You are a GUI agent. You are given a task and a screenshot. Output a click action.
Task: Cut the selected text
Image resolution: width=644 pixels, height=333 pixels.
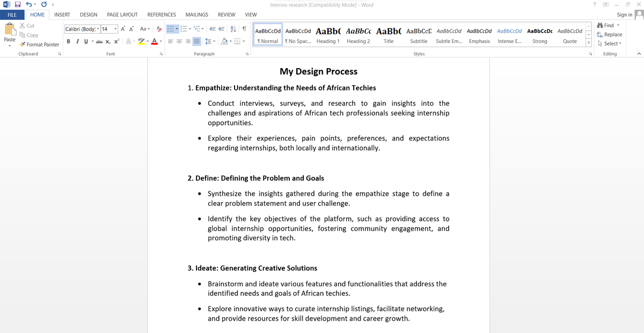[x=27, y=26]
